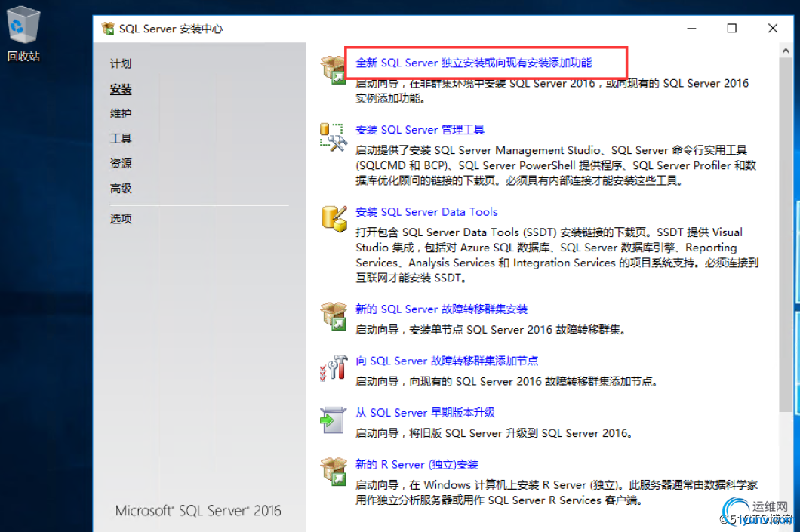Click the text 启动向导，向现有的 SQL Server 2016 故障转移群集添加节点
Screen dimensions: 800x532
[506, 382]
